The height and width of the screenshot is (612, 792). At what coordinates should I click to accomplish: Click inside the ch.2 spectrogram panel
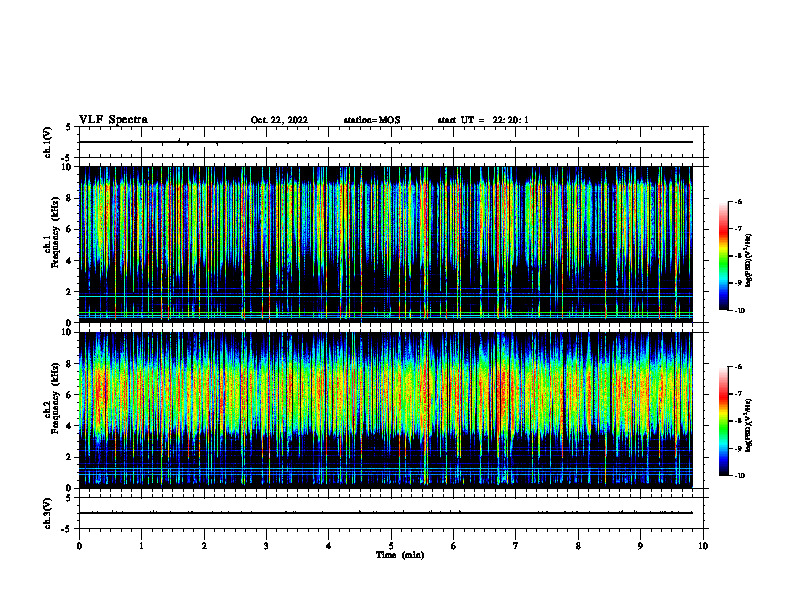pos(385,410)
